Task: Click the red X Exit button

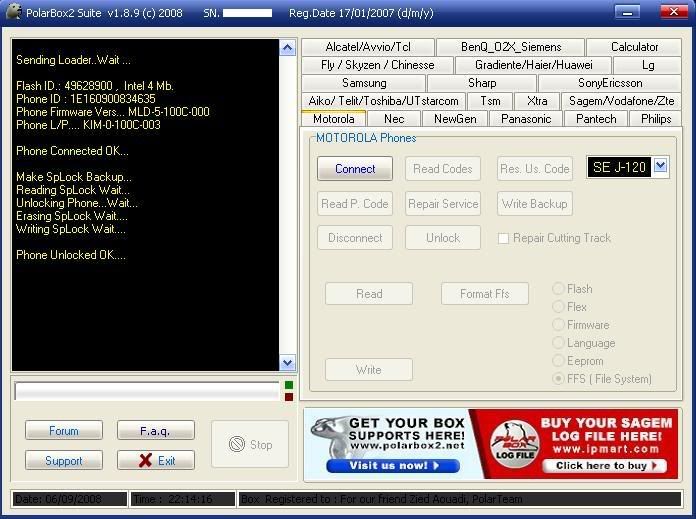Action: (156, 460)
